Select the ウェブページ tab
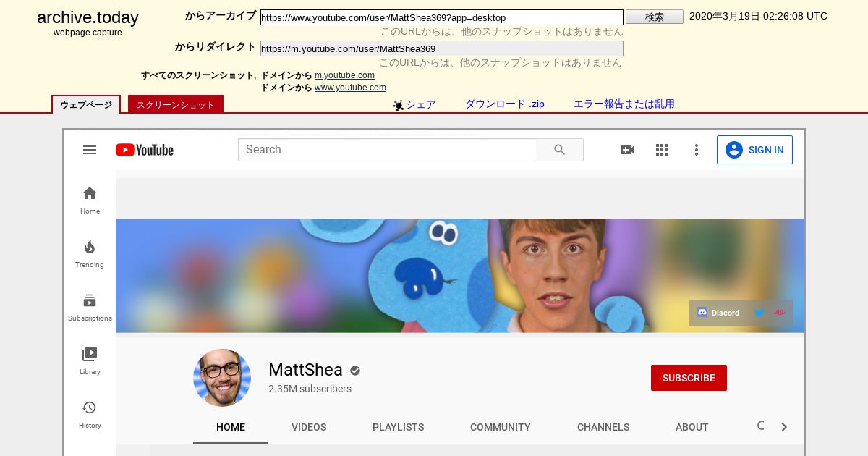 (86, 105)
